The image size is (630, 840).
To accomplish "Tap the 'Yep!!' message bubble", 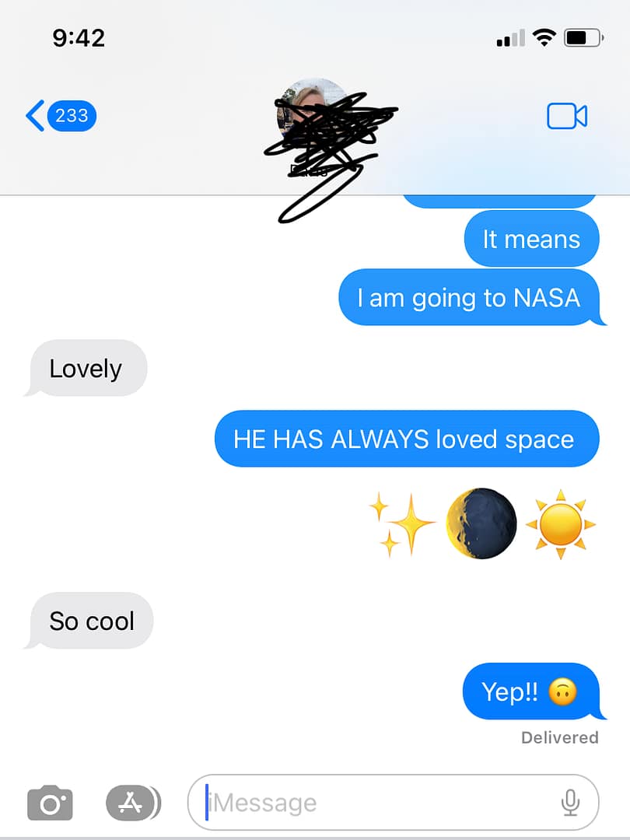I will point(533,691).
